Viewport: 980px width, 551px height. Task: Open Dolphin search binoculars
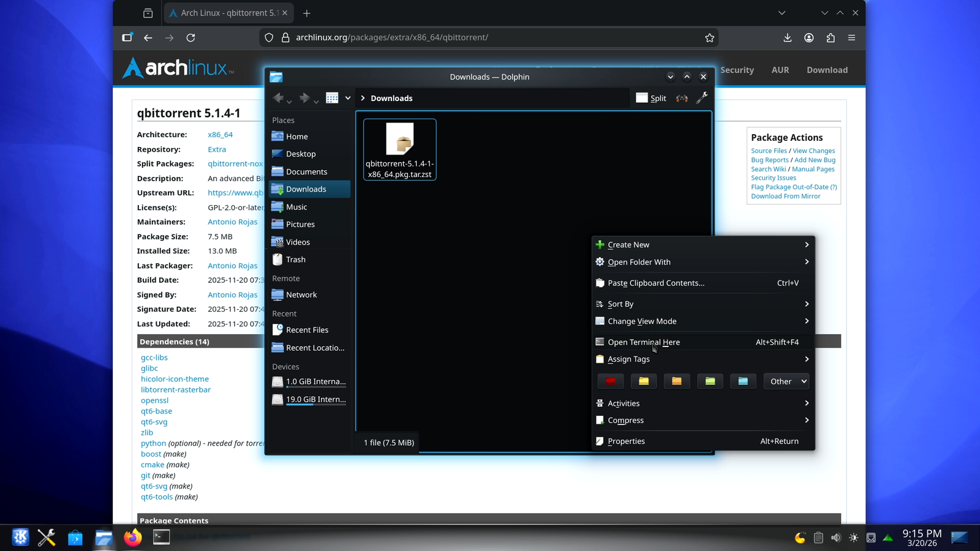click(682, 98)
